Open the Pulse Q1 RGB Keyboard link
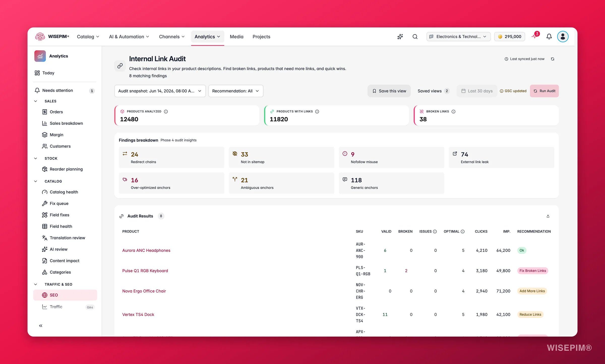 (x=145, y=271)
